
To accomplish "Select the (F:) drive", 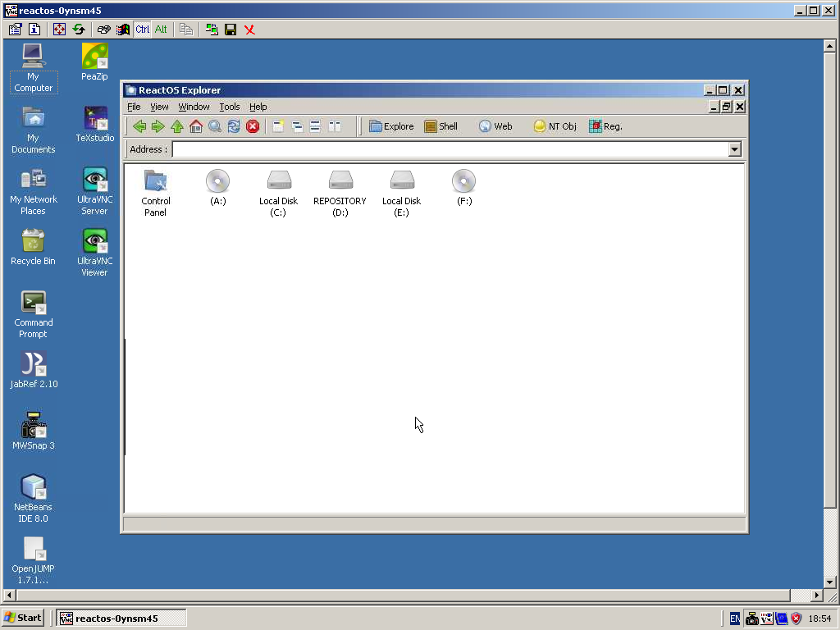I will (x=464, y=188).
